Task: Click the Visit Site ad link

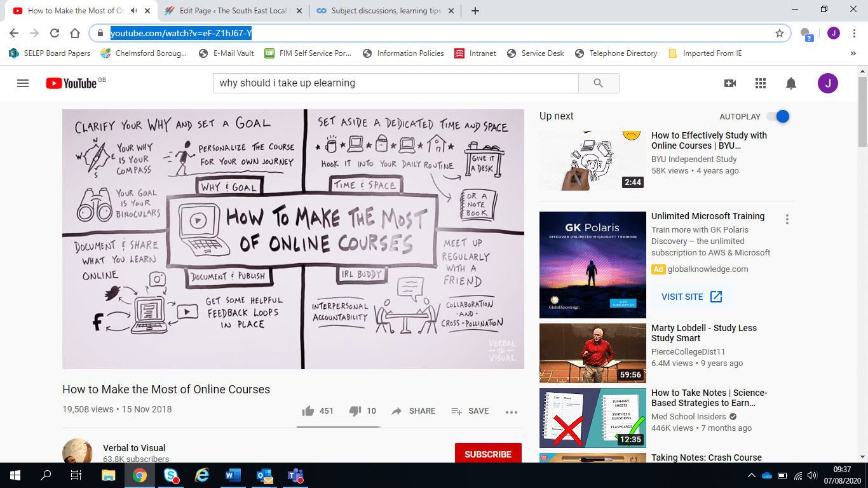Action: pyautogui.click(x=691, y=297)
